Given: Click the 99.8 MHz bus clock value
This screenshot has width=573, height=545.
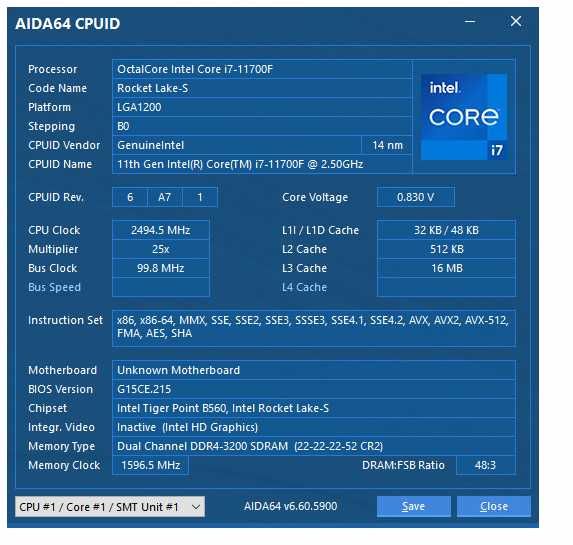Looking at the screenshot, I should coord(160,268).
